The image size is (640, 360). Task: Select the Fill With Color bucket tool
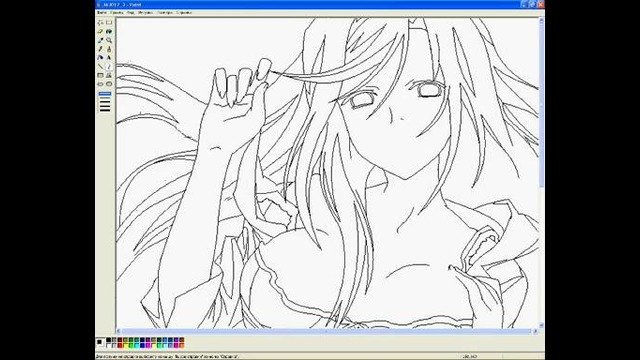[109, 31]
